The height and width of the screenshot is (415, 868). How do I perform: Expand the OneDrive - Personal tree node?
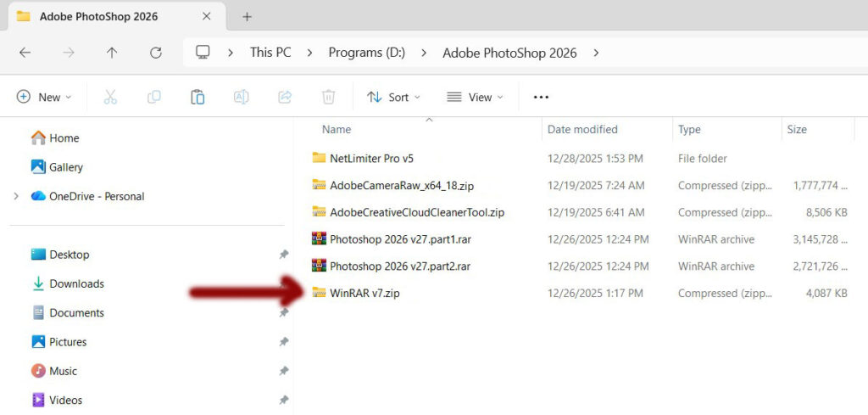click(x=15, y=197)
